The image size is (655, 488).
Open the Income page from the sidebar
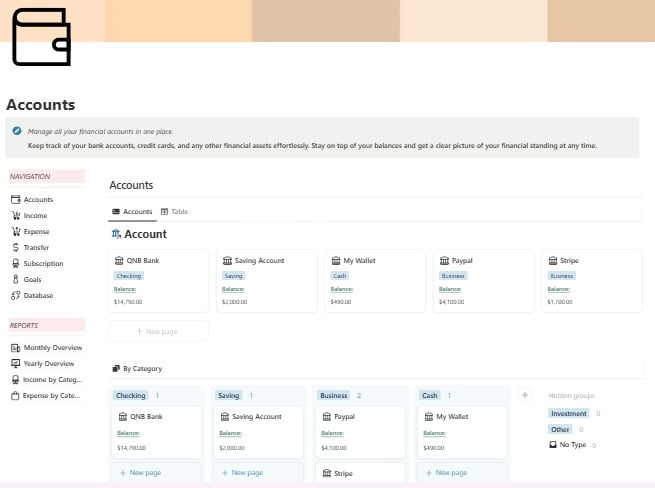click(x=35, y=215)
